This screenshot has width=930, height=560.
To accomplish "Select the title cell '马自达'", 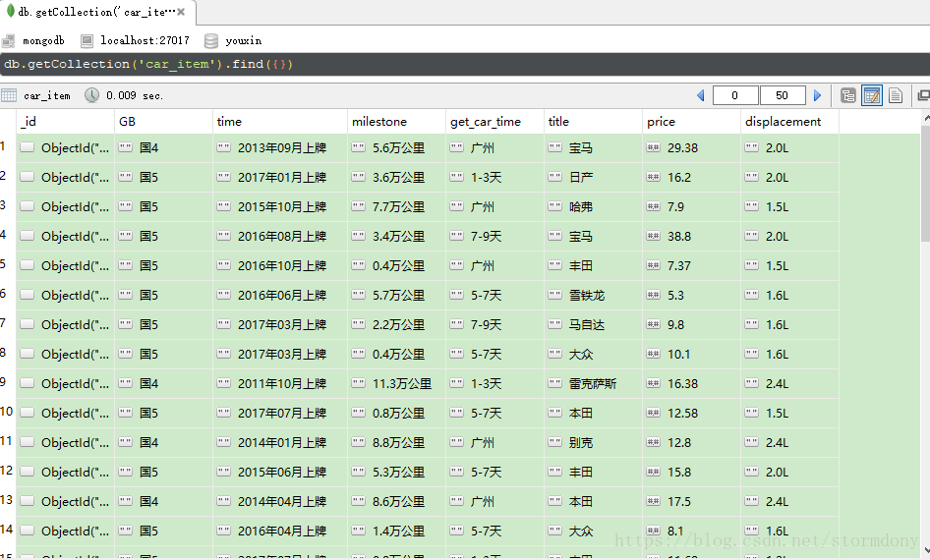I will (593, 325).
